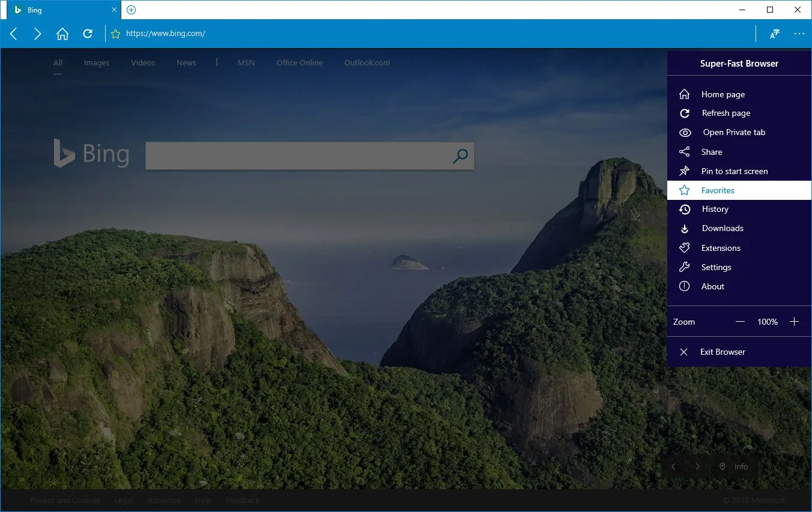Open Extensions from the menu

click(739, 248)
